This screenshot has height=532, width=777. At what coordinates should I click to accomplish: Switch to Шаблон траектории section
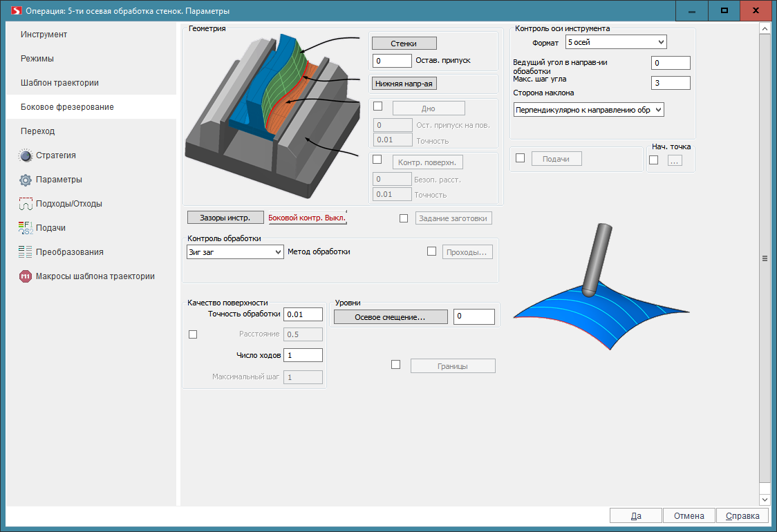(91, 83)
